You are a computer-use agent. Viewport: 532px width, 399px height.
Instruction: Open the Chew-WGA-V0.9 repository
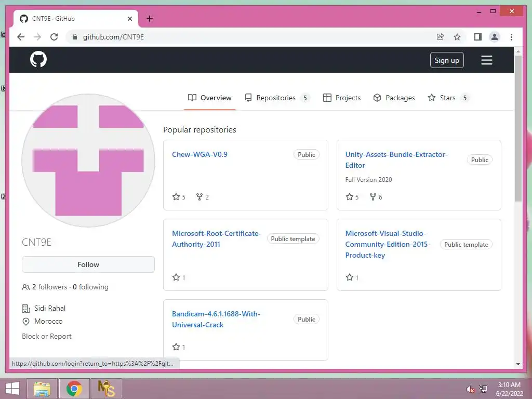(199, 154)
